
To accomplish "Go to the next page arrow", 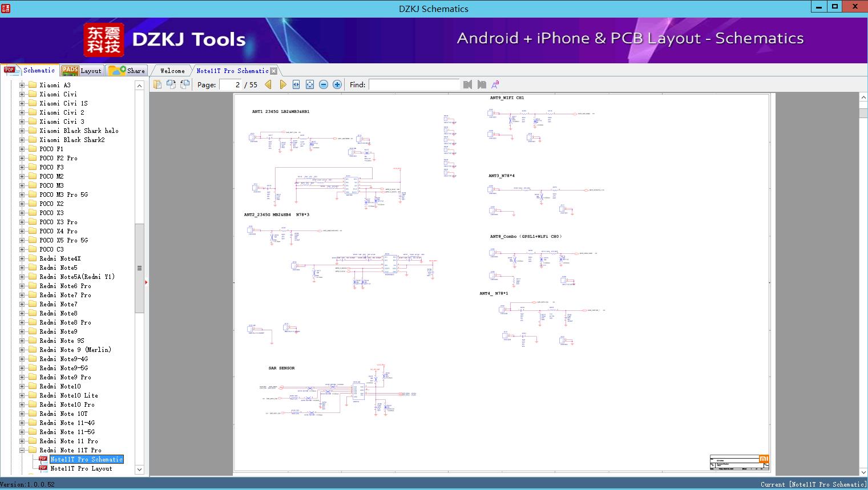I will 283,84.
